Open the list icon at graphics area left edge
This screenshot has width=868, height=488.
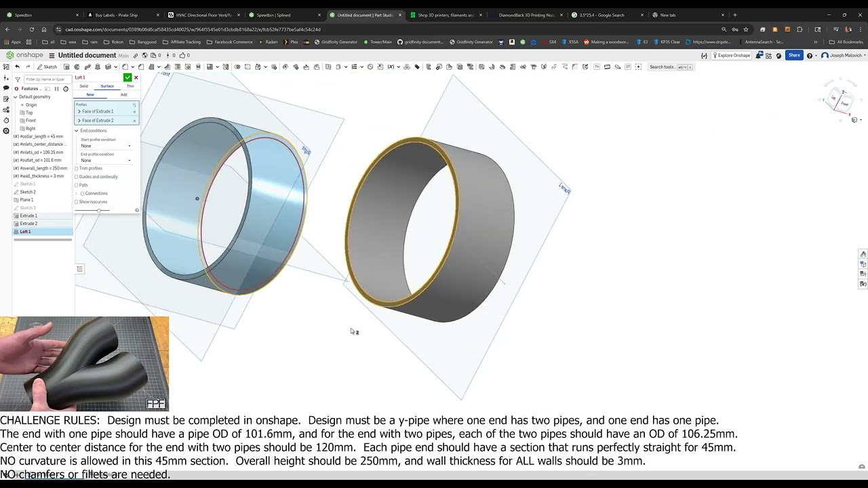click(79, 269)
